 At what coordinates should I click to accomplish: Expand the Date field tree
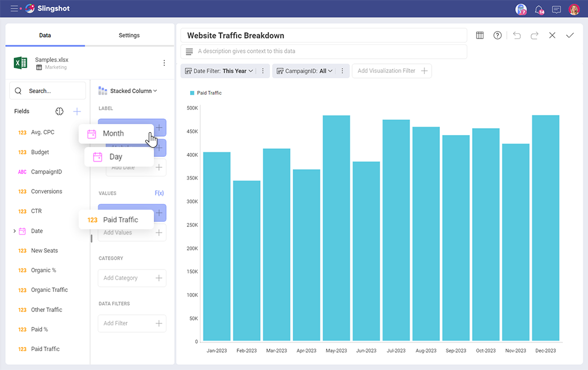coord(14,231)
